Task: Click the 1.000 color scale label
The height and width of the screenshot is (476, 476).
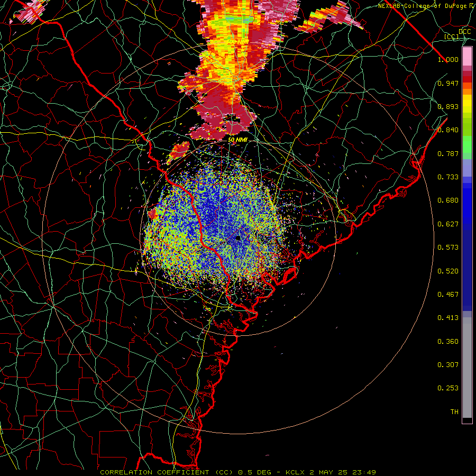Action: [448, 59]
